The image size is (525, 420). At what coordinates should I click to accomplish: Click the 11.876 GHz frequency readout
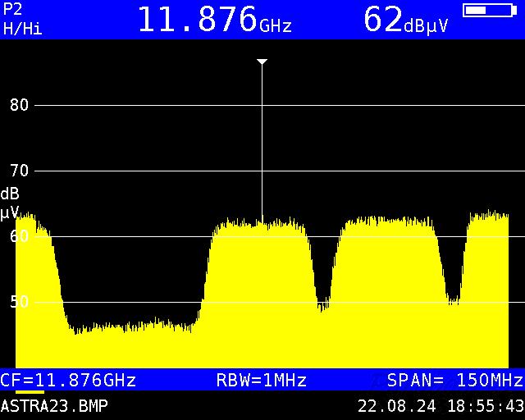click(x=215, y=20)
